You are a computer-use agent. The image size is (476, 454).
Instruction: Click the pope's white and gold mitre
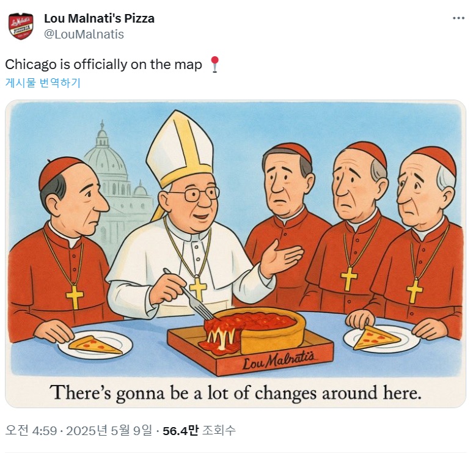tap(180, 148)
